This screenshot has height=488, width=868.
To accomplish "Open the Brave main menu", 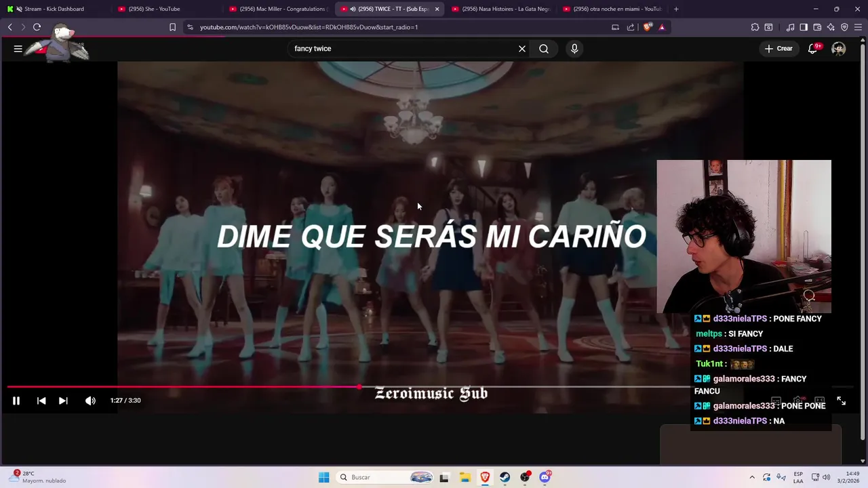I will (x=858, y=27).
